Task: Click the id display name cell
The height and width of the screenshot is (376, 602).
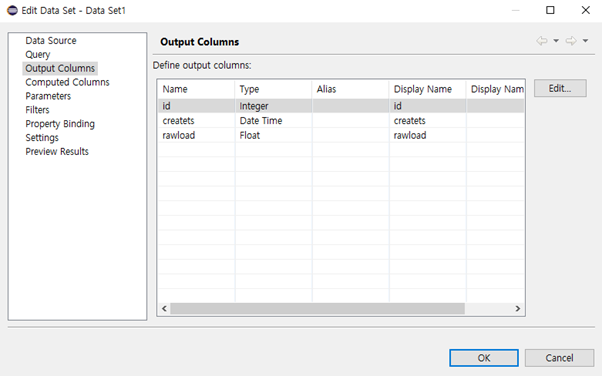Action: tap(428, 106)
